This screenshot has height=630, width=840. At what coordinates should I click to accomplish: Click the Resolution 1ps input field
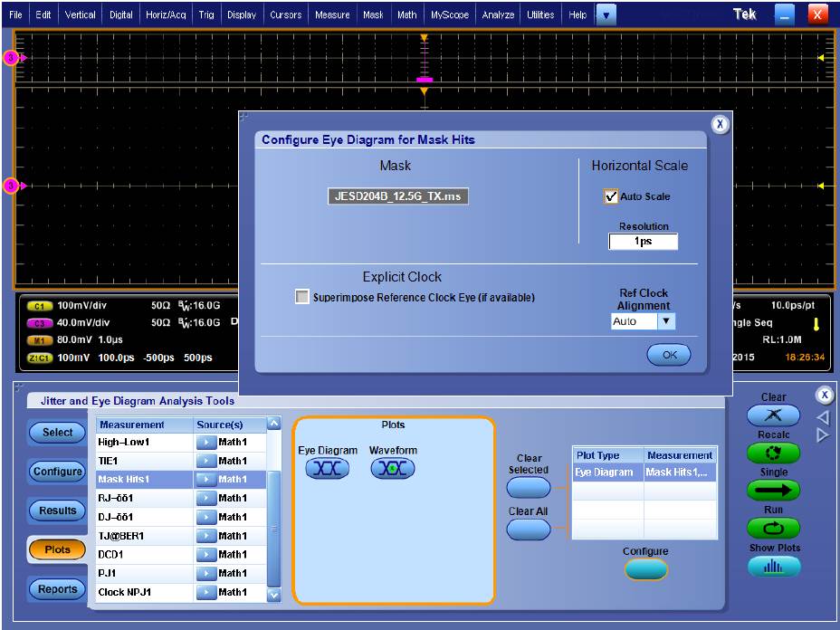point(643,242)
